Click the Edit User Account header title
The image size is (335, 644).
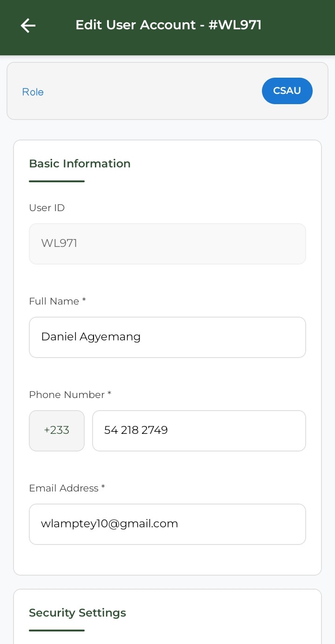[x=168, y=25]
